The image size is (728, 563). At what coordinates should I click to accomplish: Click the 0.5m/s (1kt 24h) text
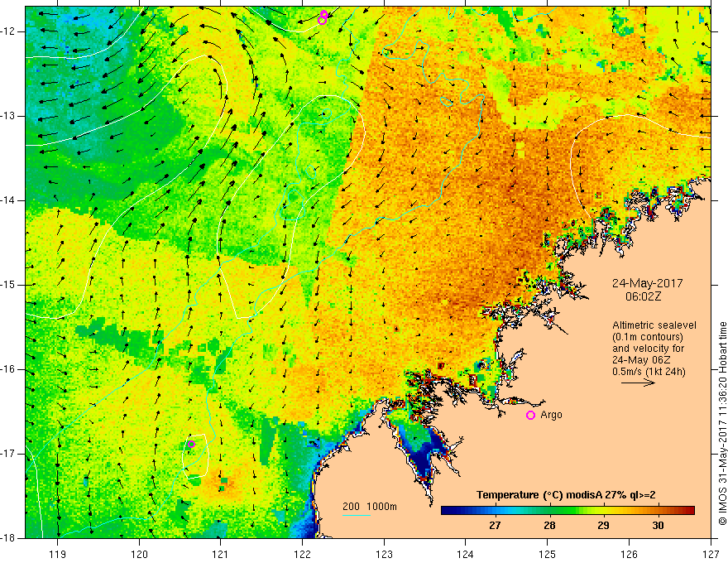click(x=649, y=372)
